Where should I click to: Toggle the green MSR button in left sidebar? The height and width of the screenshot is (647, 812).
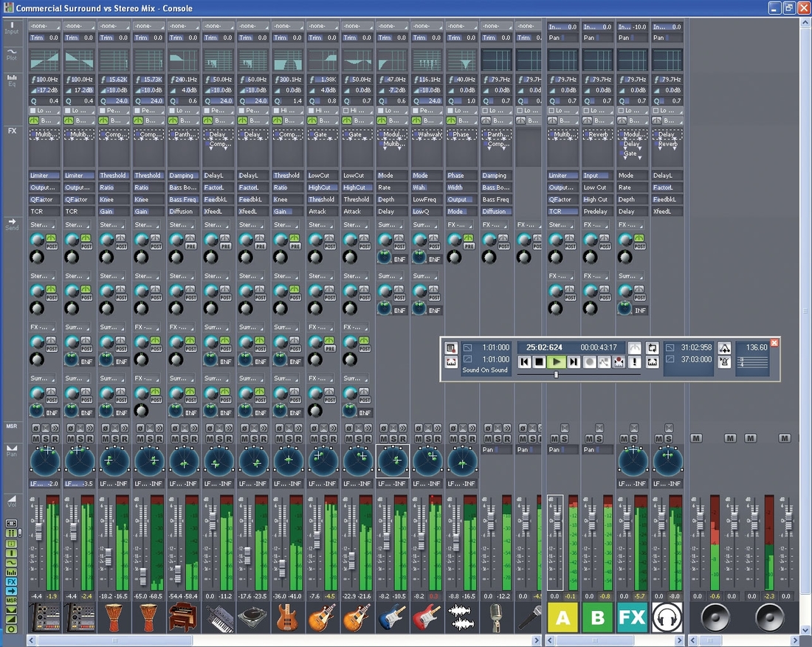11,601
